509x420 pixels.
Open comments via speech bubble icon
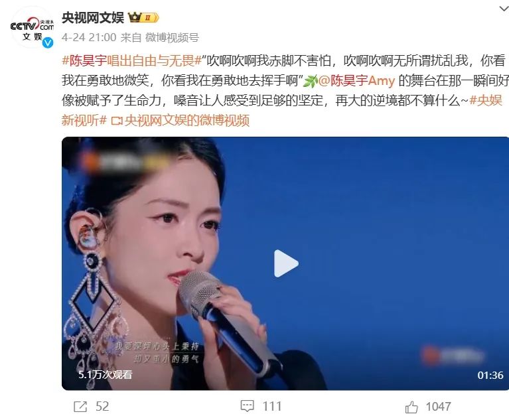[247, 406]
